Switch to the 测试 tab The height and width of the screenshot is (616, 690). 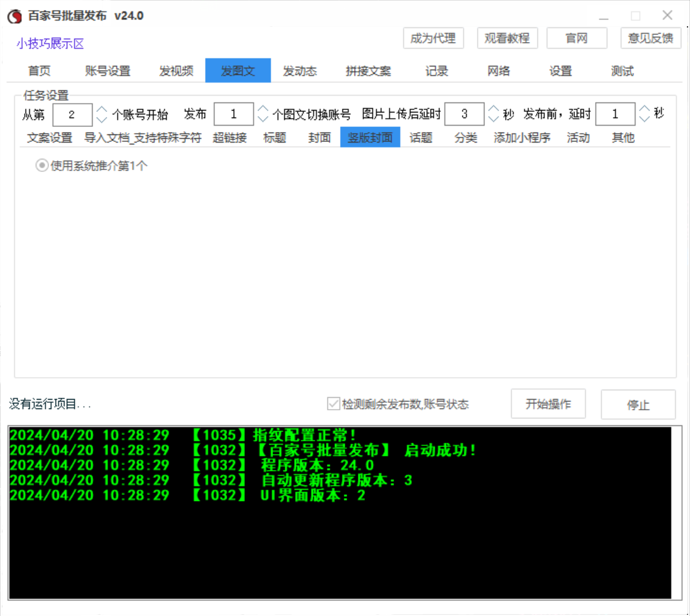tap(622, 71)
